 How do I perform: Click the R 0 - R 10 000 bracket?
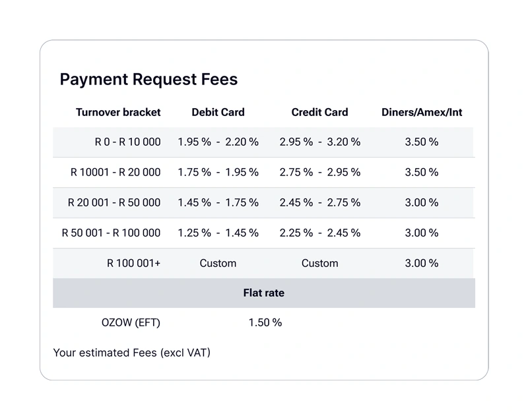[127, 142]
